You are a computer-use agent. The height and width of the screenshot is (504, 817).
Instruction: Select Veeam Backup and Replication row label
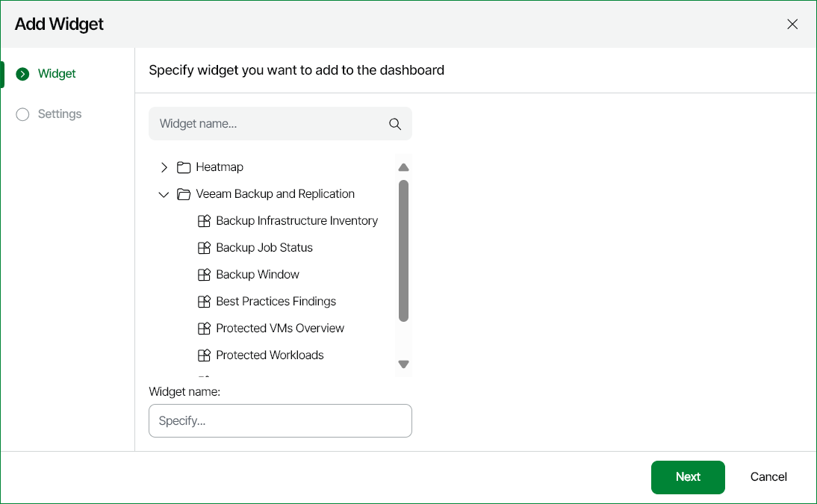click(x=275, y=194)
